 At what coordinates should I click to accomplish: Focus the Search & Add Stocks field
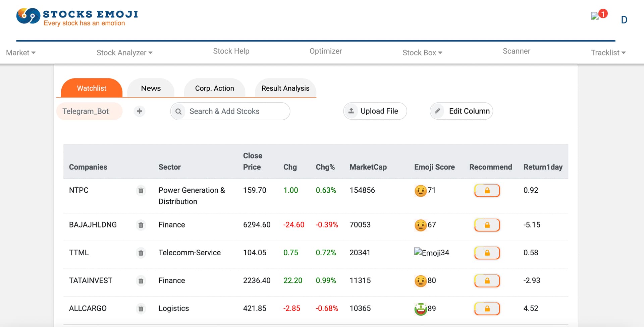pyautogui.click(x=230, y=111)
